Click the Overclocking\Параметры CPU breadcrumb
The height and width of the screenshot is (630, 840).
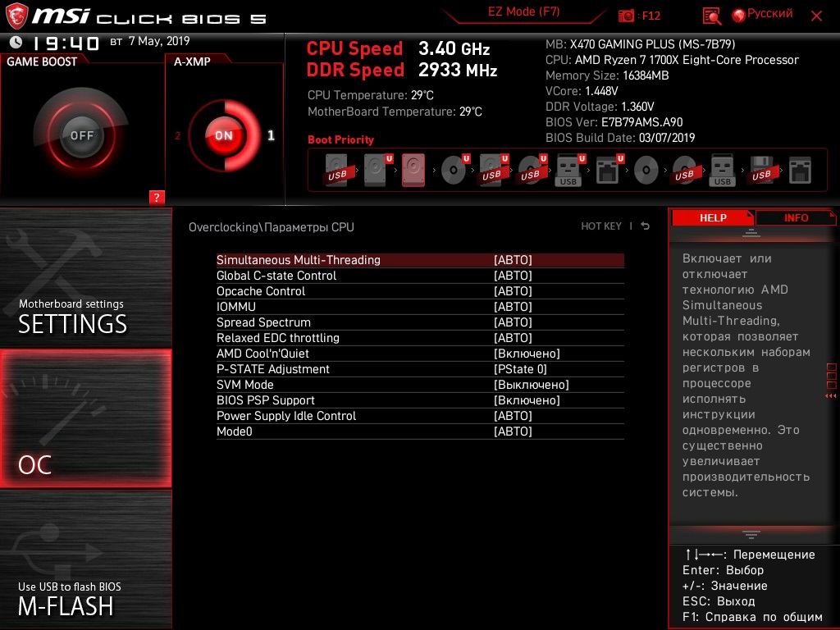pyautogui.click(x=271, y=227)
